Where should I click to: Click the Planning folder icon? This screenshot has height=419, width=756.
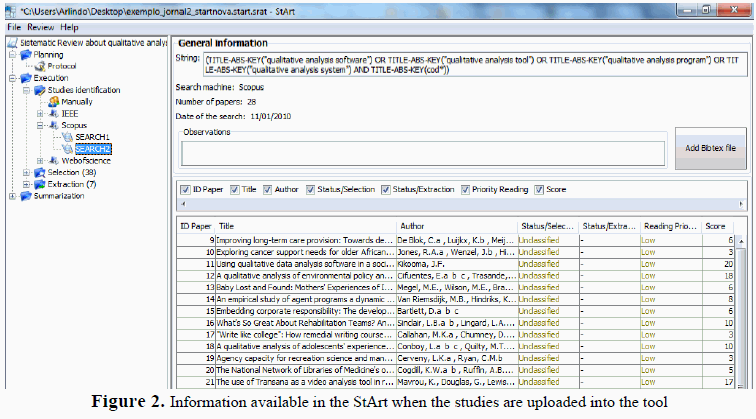25,54
